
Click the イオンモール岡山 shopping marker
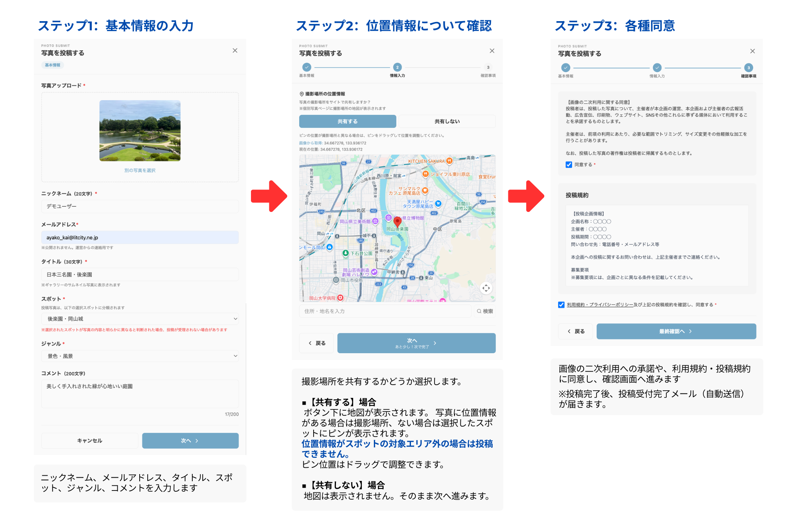point(330,247)
